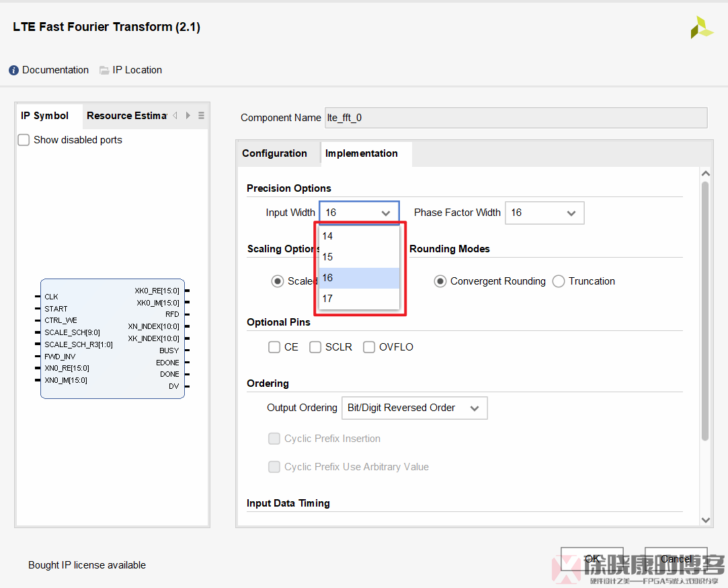The height and width of the screenshot is (588, 728).
Task: Switch to the Resource Estimates tab
Action: click(x=126, y=115)
